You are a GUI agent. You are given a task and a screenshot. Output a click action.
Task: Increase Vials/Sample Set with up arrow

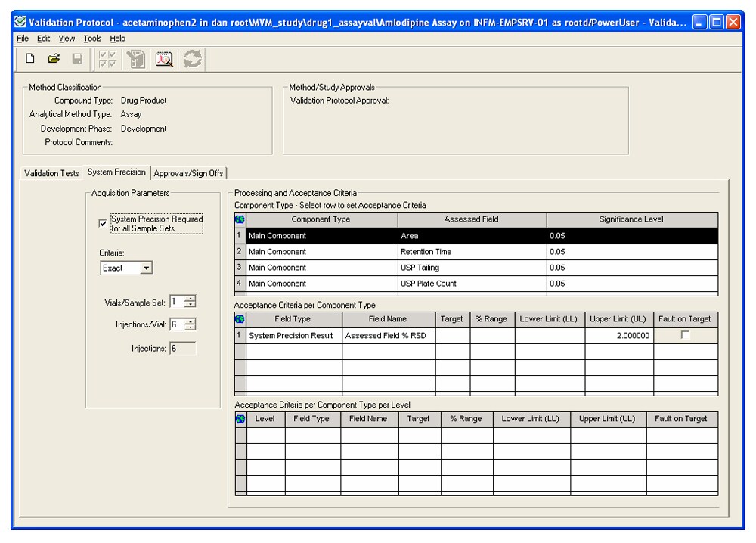(x=191, y=299)
